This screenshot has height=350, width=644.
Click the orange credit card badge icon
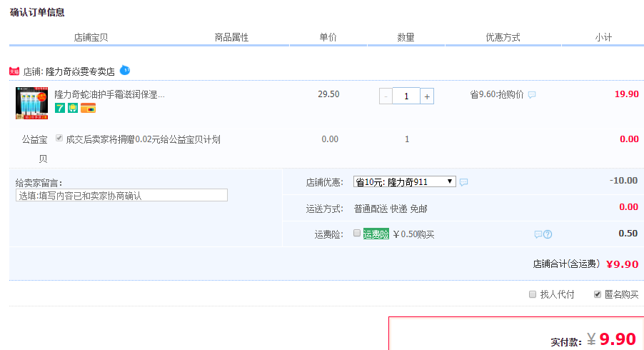point(88,108)
